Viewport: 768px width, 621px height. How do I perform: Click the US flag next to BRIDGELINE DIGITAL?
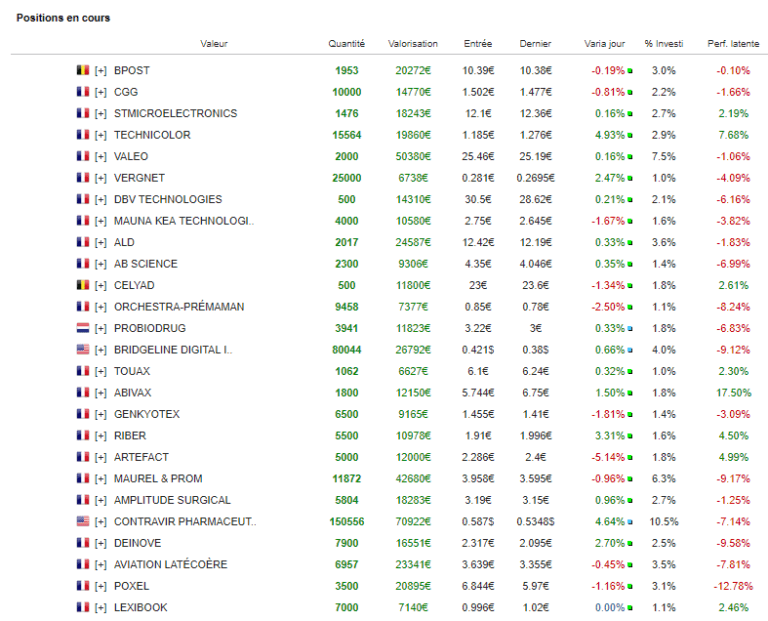point(83,350)
